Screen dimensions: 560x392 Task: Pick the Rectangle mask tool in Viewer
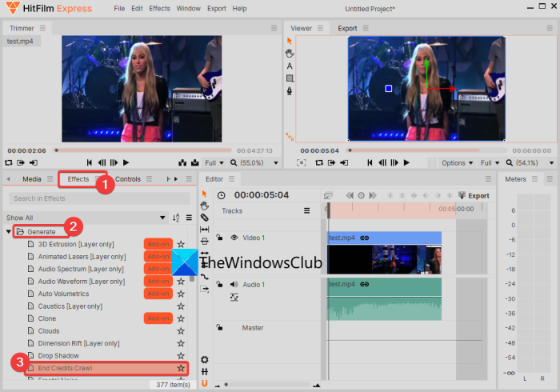click(290, 78)
